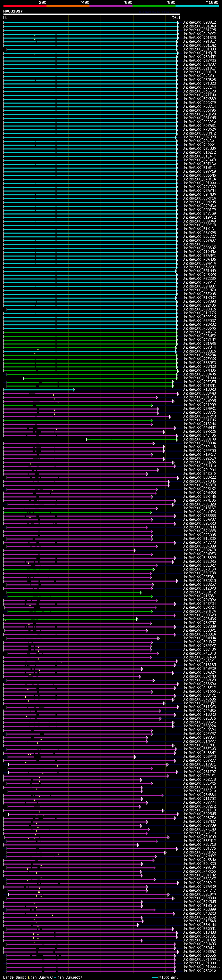Click the green ~80% identity legend segment
The image size is (222, 980).
(154, 6)
